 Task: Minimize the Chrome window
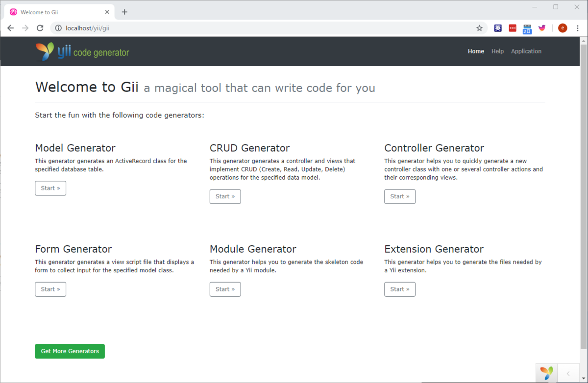pos(534,7)
